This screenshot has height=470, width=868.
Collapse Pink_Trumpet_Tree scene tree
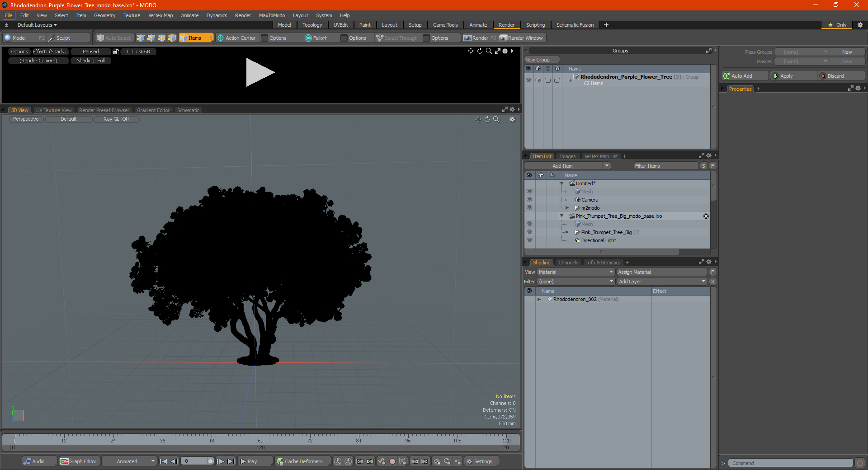coord(562,216)
